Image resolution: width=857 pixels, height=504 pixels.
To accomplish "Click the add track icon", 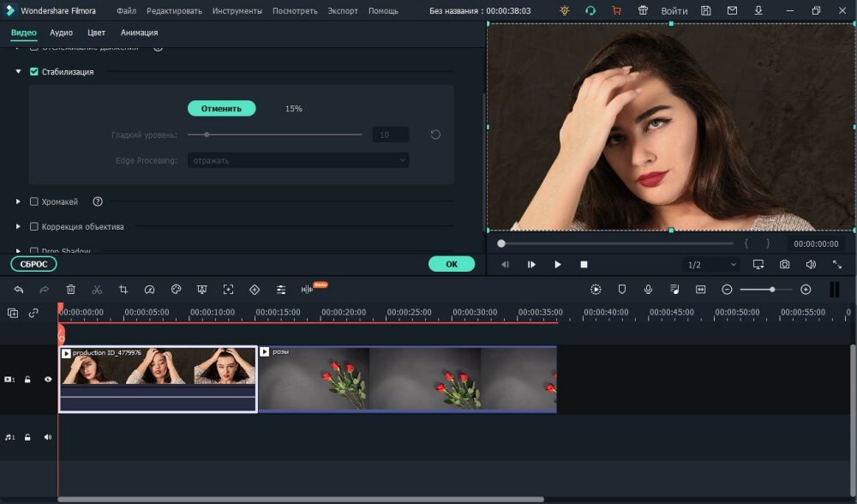I will coord(13,313).
